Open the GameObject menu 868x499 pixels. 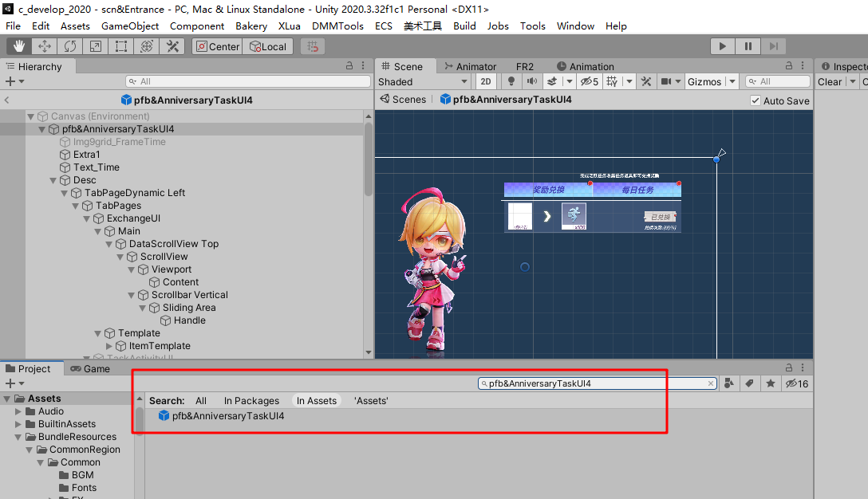129,26
